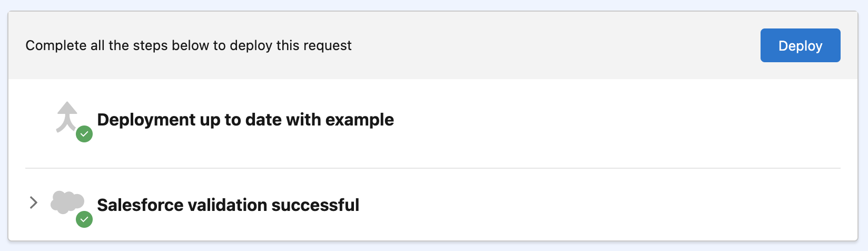The image size is (868, 251).
Task: Expand the Salesforce validation step chevron
Action: point(34,202)
